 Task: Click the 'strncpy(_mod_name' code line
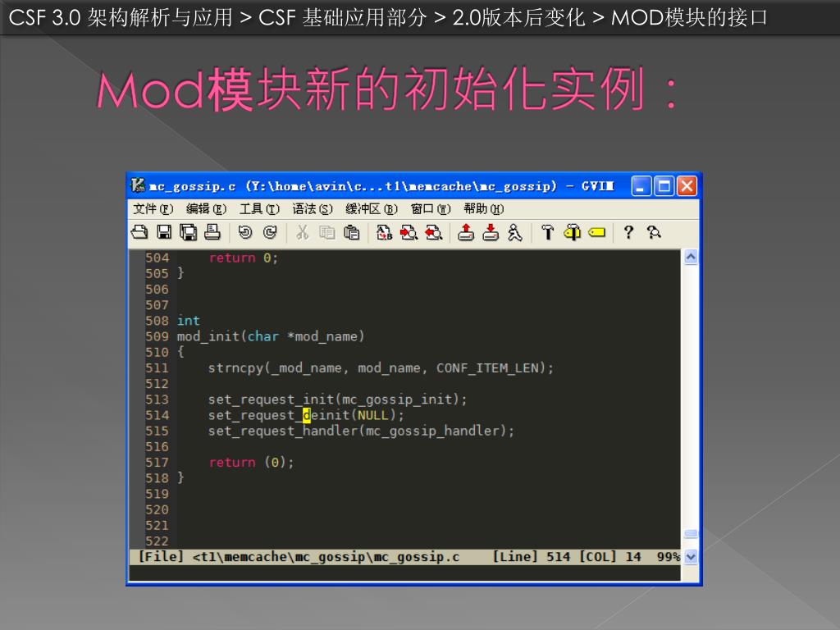[381, 368]
